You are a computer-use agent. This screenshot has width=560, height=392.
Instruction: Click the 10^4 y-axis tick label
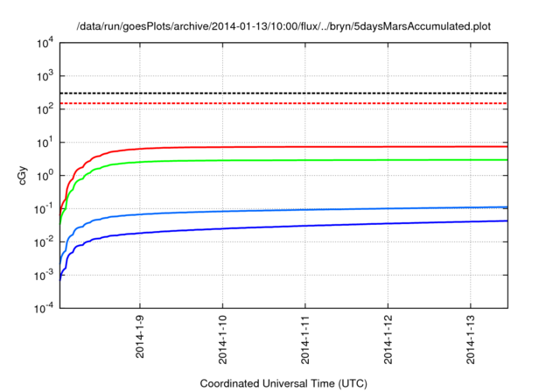(x=44, y=43)
